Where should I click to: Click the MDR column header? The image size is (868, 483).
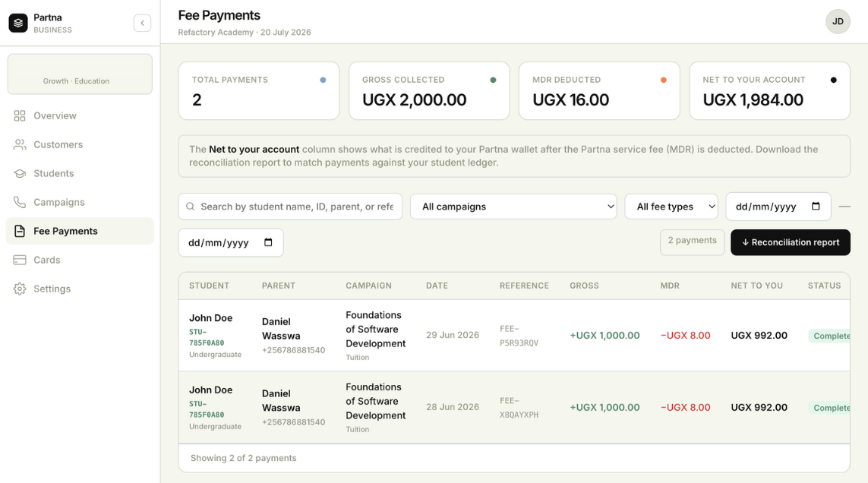point(670,286)
